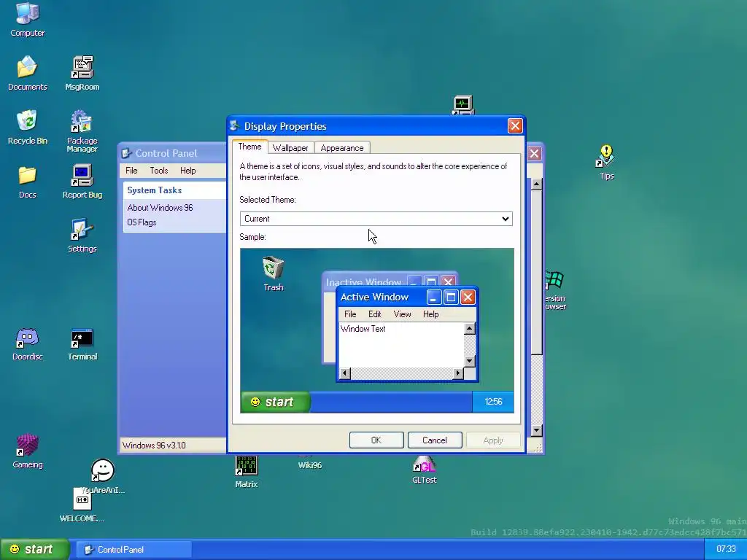The image size is (747, 560).
Task: Open the Control Panel Tools menu
Action: [x=158, y=171]
